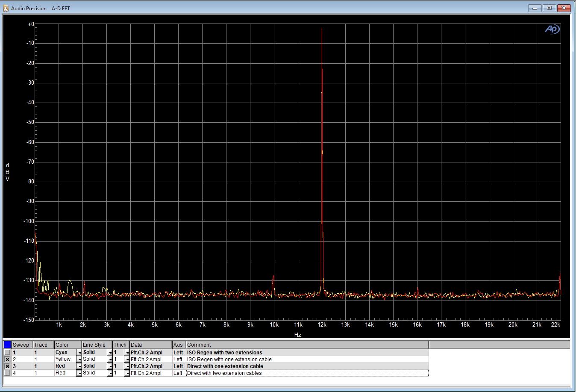Maximize the A-D FFT window
Screen dimensions: 576x392
tap(549, 8)
